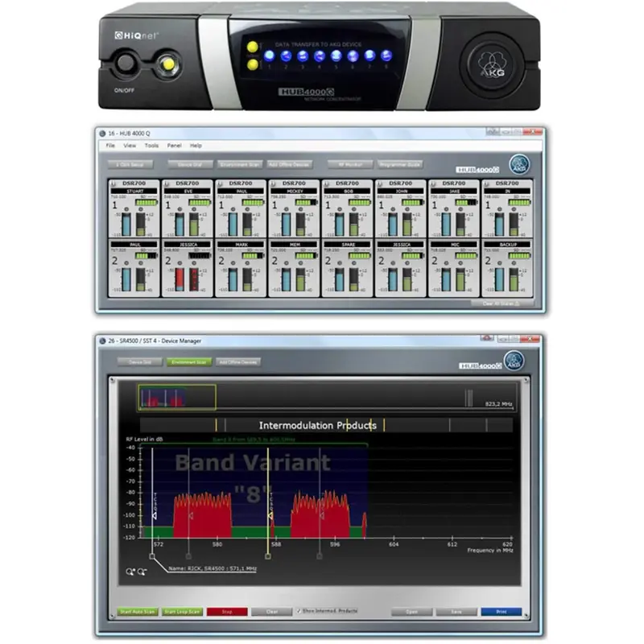This screenshot has width=644, height=644.
Task: Click the battery indicator icon on the STUART strip
Action: [146, 203]
